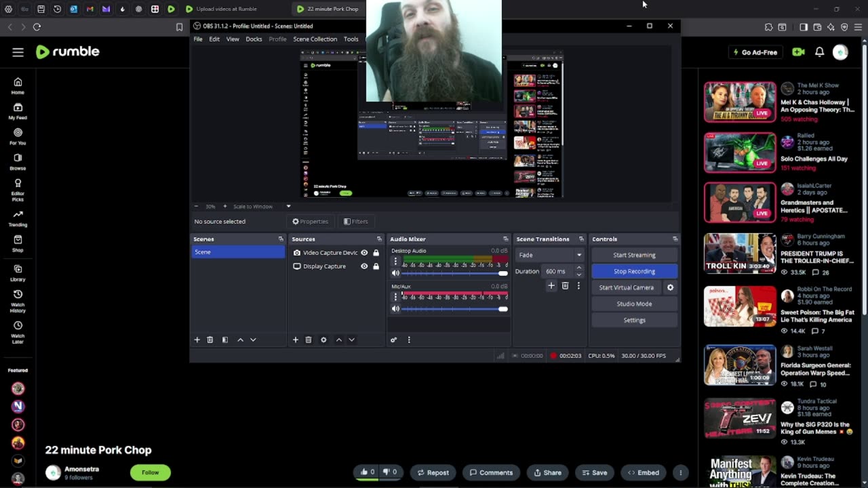This screenshot has width=868, height=488.
Task: Open Mic/Aux three-dot options
Action: [x=395, y=296]
